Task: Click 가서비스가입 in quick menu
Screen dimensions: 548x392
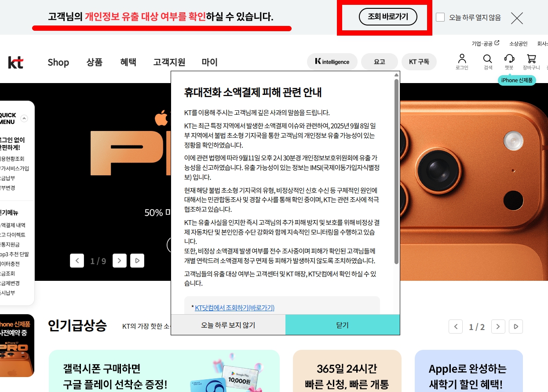Action: (x=15, y=168)
